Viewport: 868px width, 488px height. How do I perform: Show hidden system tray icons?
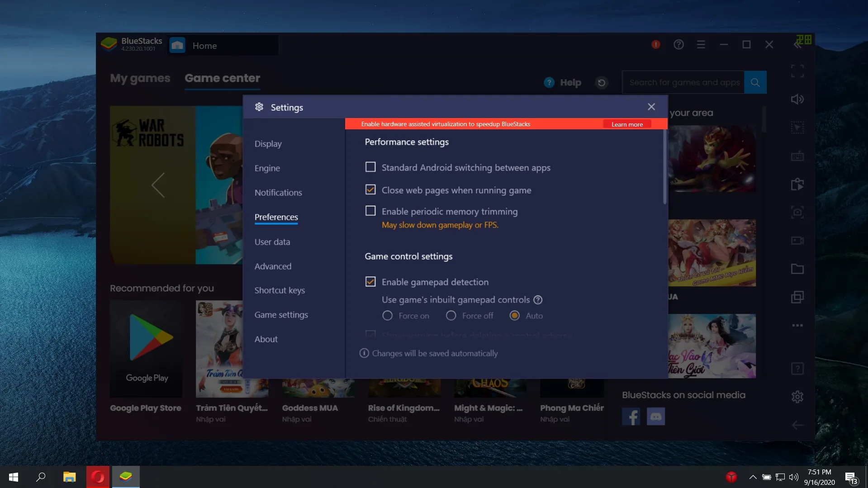coord(753,477)
